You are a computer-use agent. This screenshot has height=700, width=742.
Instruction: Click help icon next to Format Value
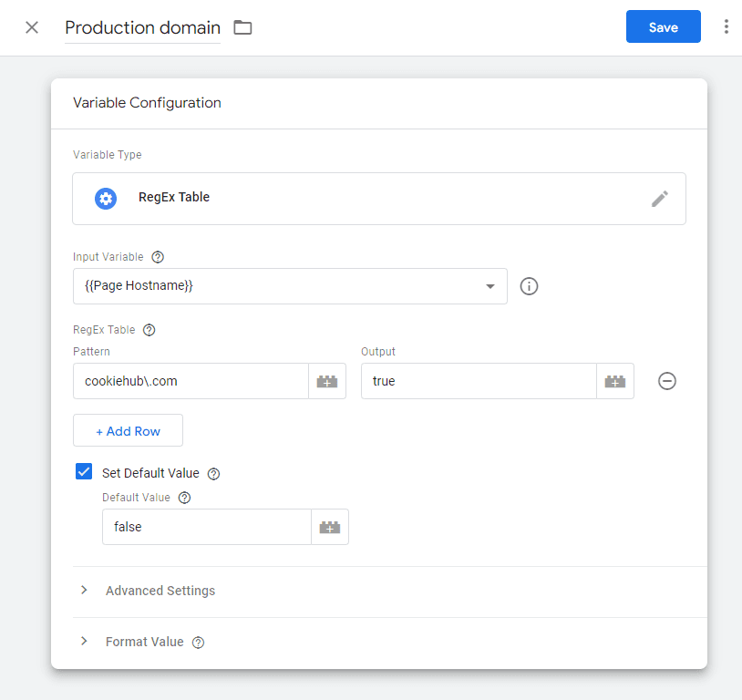199,643
